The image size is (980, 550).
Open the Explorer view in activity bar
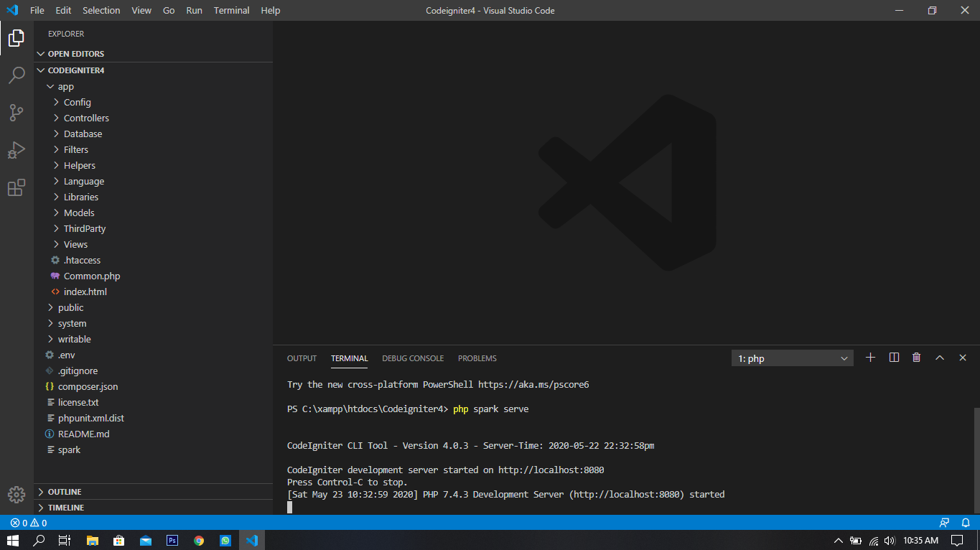tap(17, 38)
